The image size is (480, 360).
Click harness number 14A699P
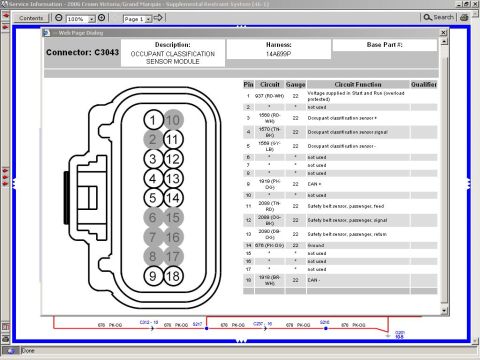279,54
